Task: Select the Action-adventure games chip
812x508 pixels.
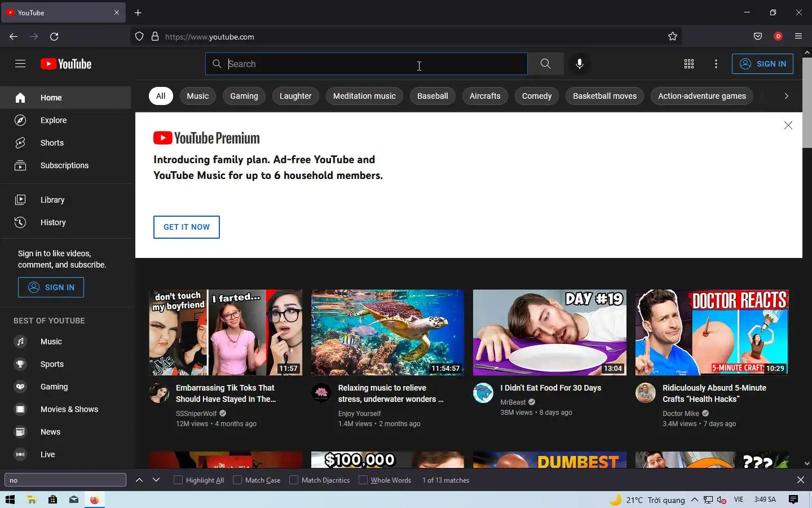Action: point(702,96)
